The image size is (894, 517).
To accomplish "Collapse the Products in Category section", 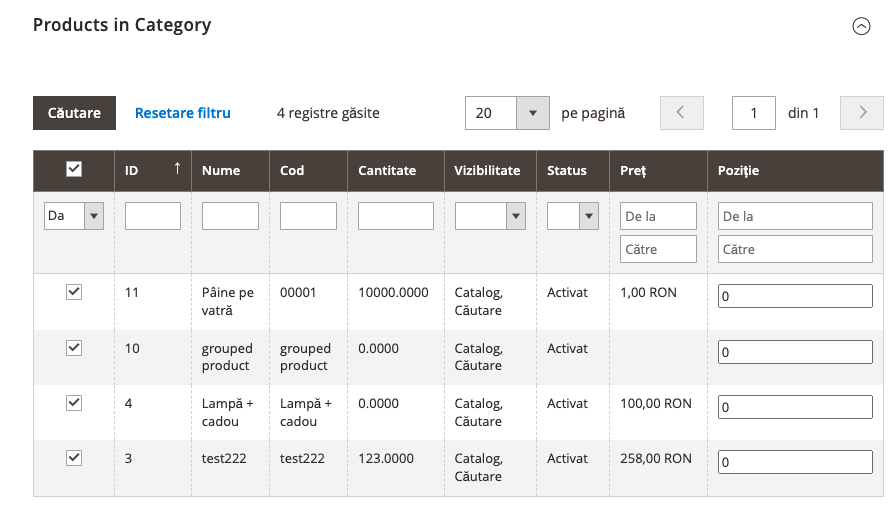I will [x=861, y=26].
